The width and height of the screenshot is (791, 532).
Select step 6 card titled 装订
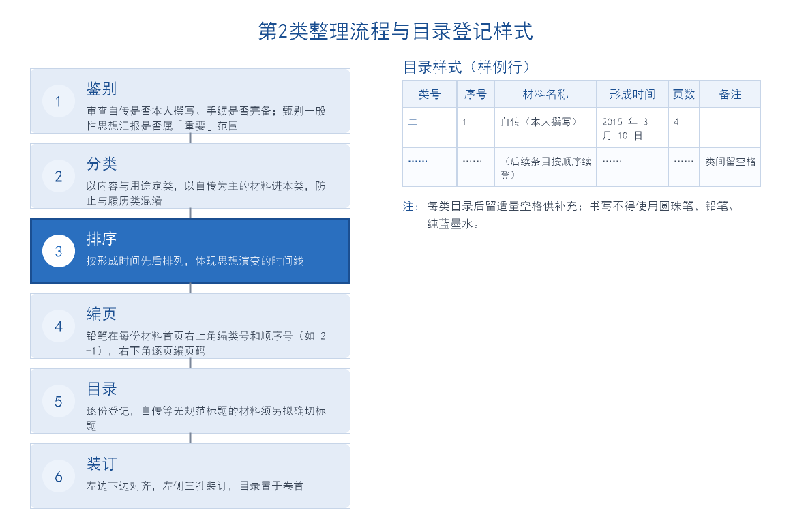coord(190,476)
